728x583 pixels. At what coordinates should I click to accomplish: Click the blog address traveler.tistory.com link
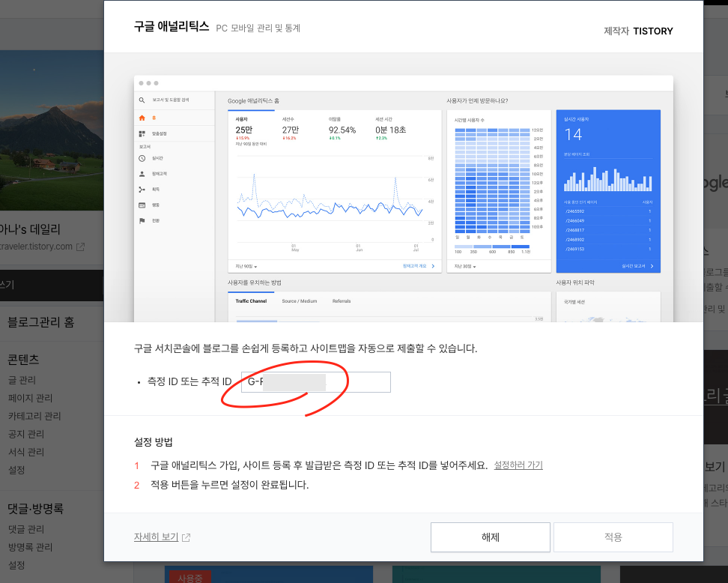(x=36, y=247)
